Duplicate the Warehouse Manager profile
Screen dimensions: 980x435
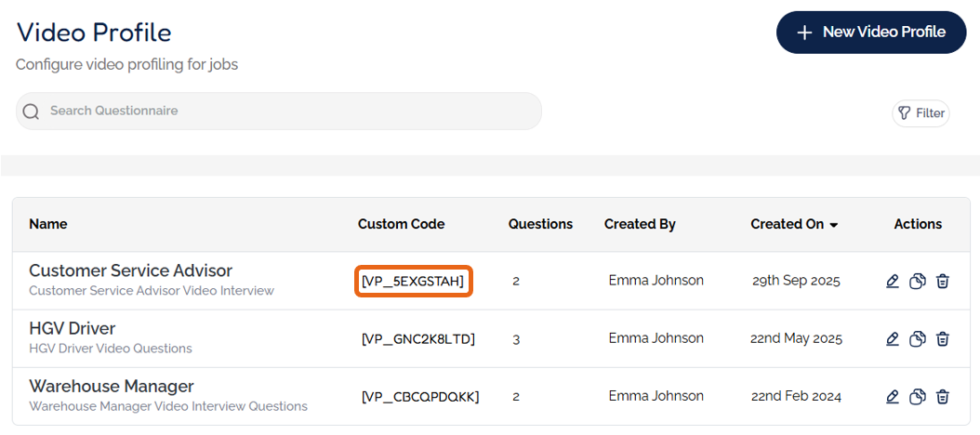(918, 396)
